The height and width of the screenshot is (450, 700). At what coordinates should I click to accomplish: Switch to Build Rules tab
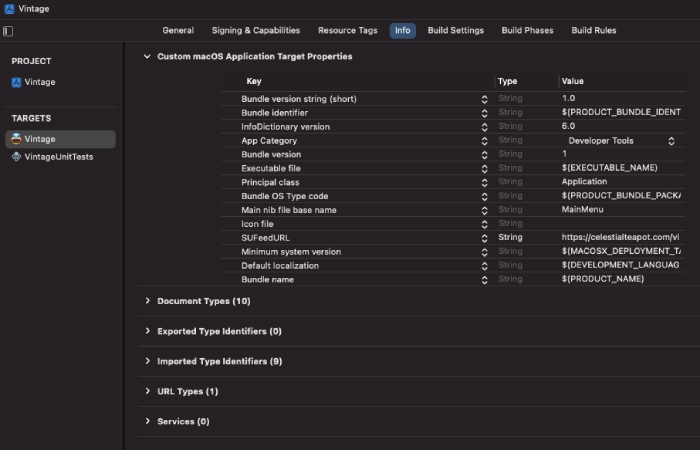coord(594,30)
